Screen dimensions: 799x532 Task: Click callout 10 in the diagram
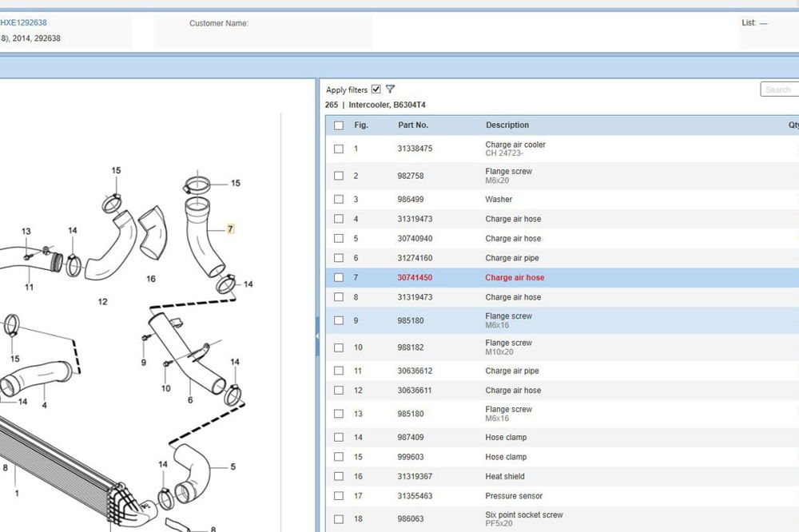tap(166, 388)
